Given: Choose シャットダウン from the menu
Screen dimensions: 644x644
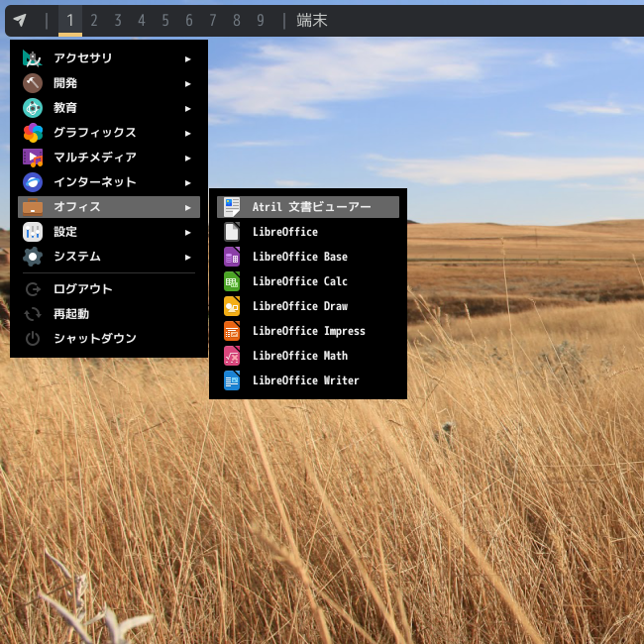Looking at the screenshot, I should 109,339.
